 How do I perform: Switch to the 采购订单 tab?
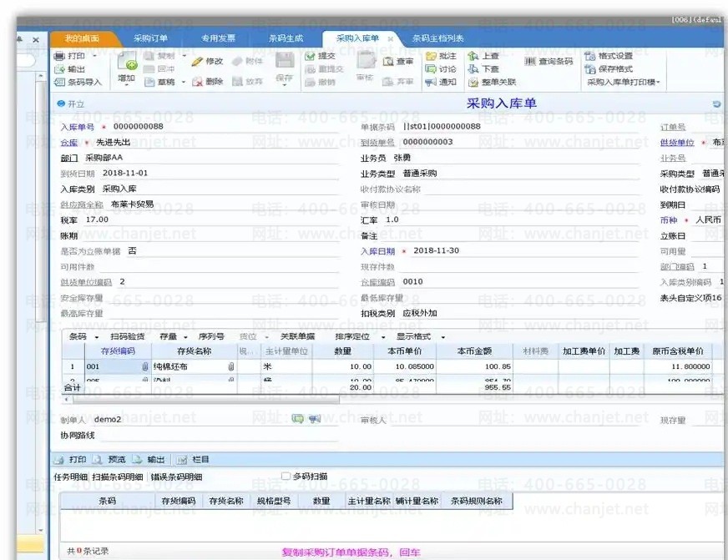click(151, 38)
